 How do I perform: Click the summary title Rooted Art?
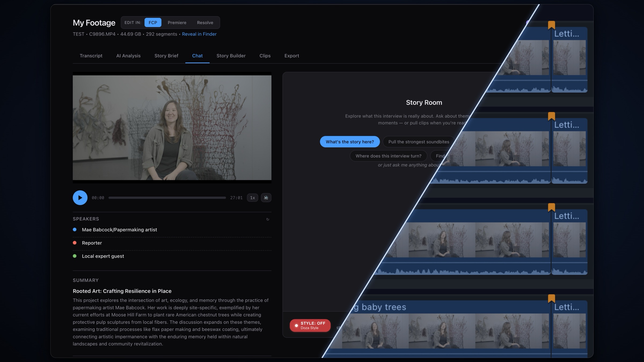(x=122, y=291)
